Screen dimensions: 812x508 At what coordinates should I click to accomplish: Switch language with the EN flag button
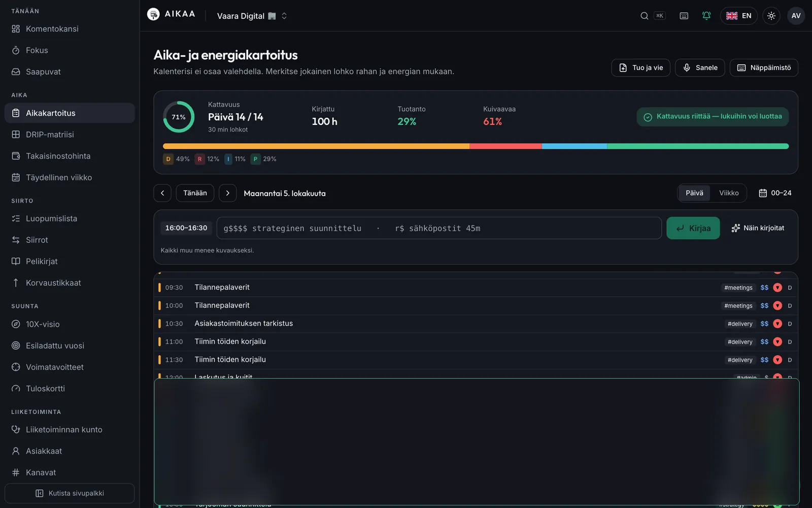click(x=738, y=16)
